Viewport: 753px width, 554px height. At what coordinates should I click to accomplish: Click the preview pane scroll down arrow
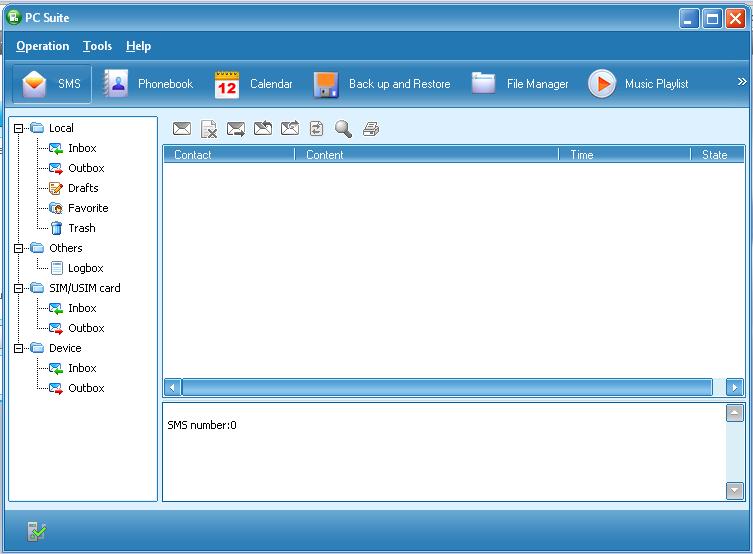[x=734, y=491]
